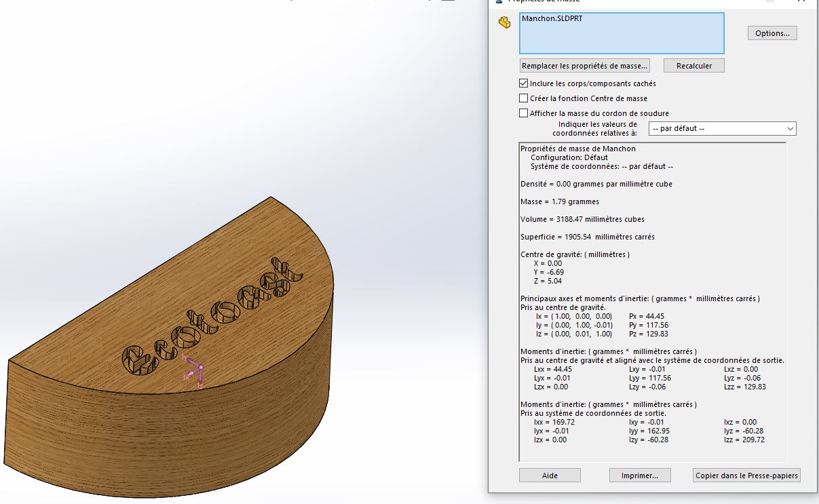Click the Imprimer... button
819x504 pixels.
640,476
